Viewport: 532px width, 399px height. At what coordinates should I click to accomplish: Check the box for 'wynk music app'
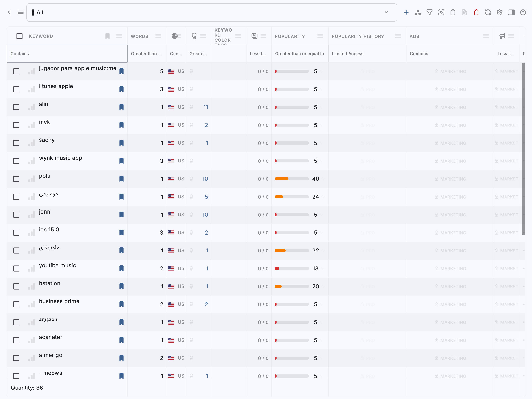click(16, 161)
